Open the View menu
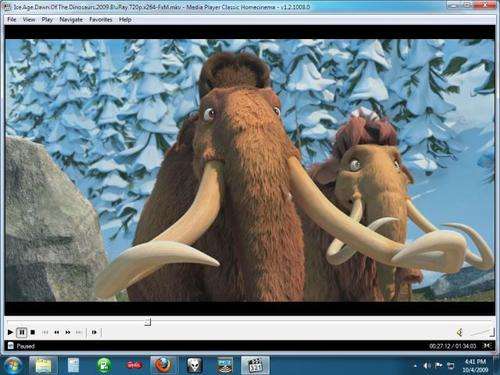 [x=29, y=20]
